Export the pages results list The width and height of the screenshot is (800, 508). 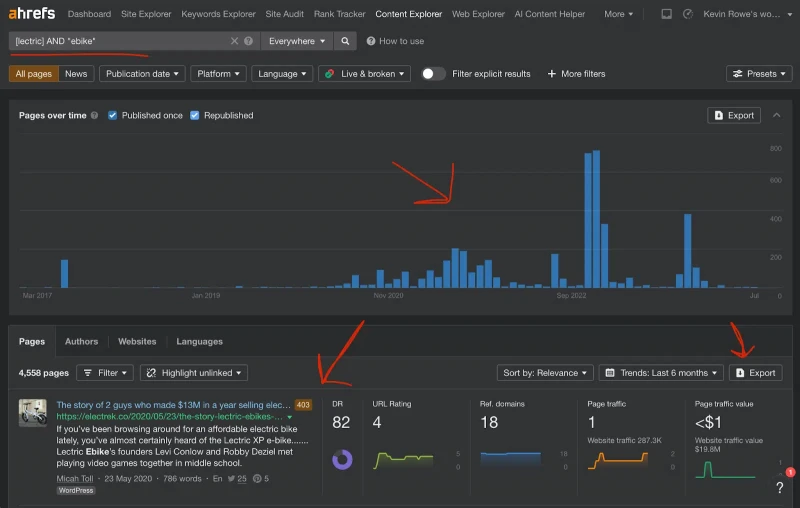click(x=755, y=373)
